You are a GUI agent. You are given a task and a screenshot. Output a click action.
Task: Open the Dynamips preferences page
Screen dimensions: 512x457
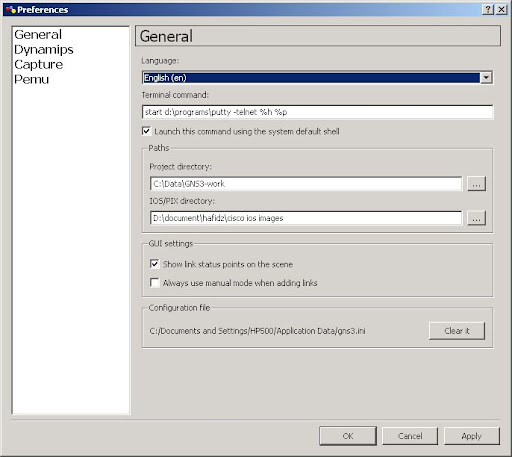click(x=44, y=50)
